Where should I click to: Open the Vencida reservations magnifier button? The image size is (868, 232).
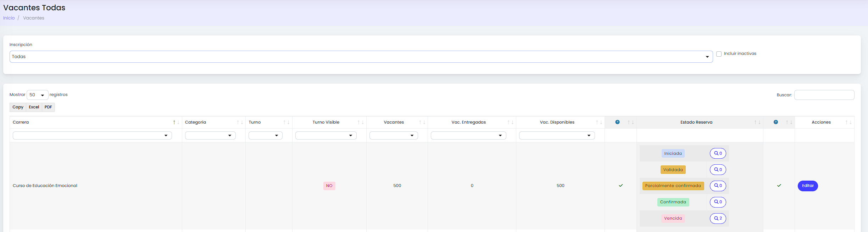(718, 218)
